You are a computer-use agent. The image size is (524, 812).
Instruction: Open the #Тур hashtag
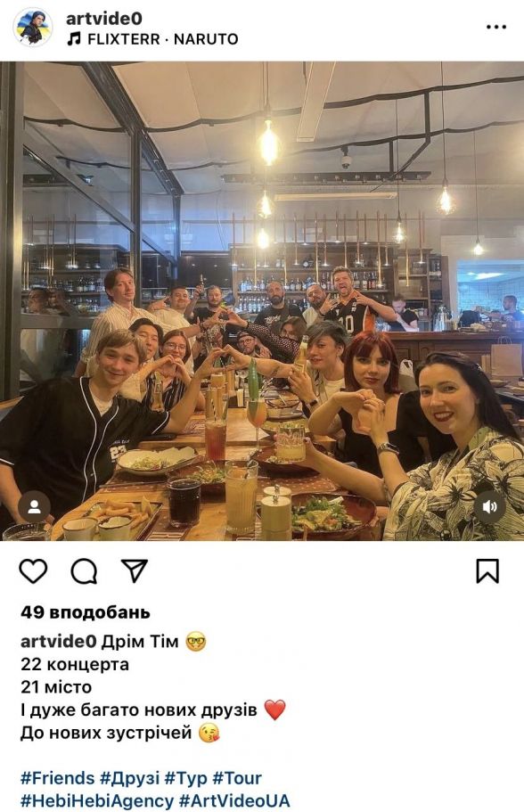coord(186,778)
